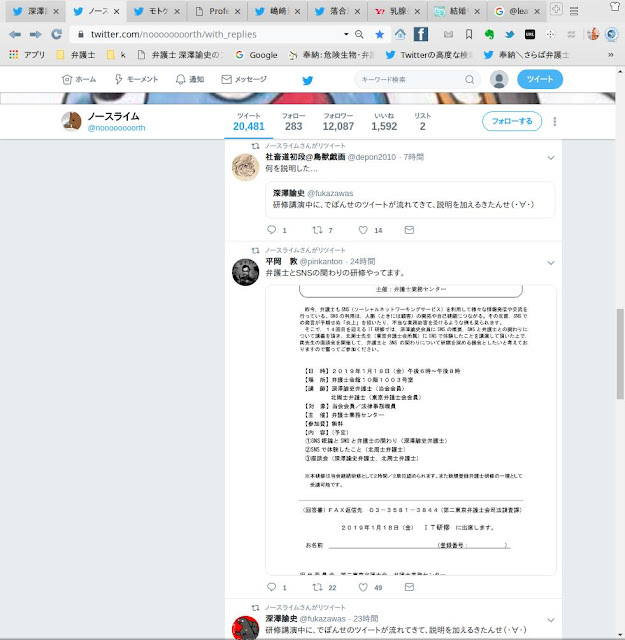Open the @nooooooorth handle link
This screenshot has width=625, height=640.
coord(116,128)
